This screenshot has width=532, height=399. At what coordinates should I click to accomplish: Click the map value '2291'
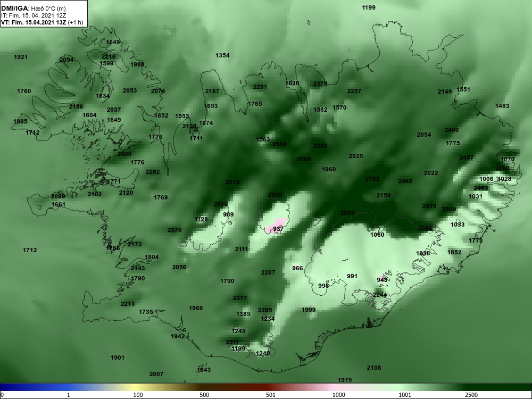point(260,87)
